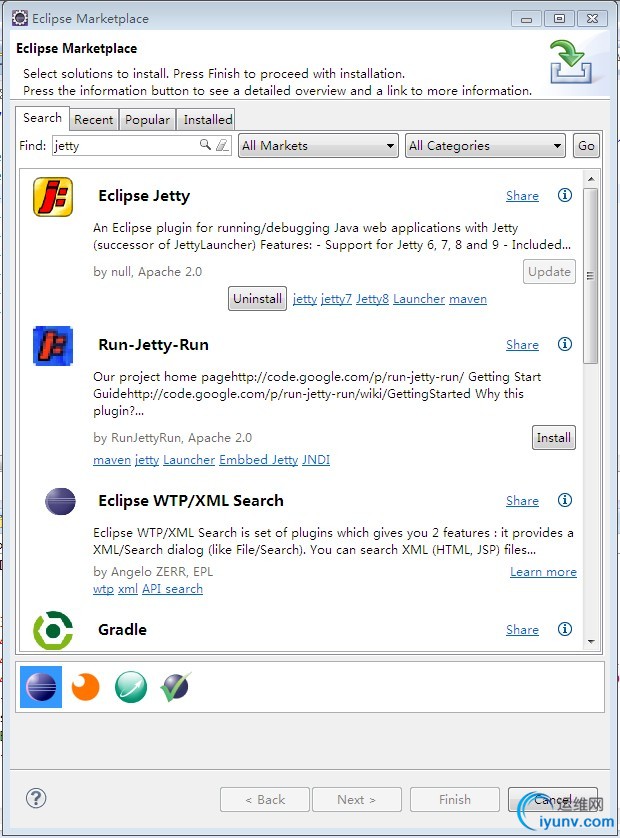Viewport: 620px width, 838px height.
Task: Click the Run-Jetty-Run plugin icon
Action: point(53,346)
